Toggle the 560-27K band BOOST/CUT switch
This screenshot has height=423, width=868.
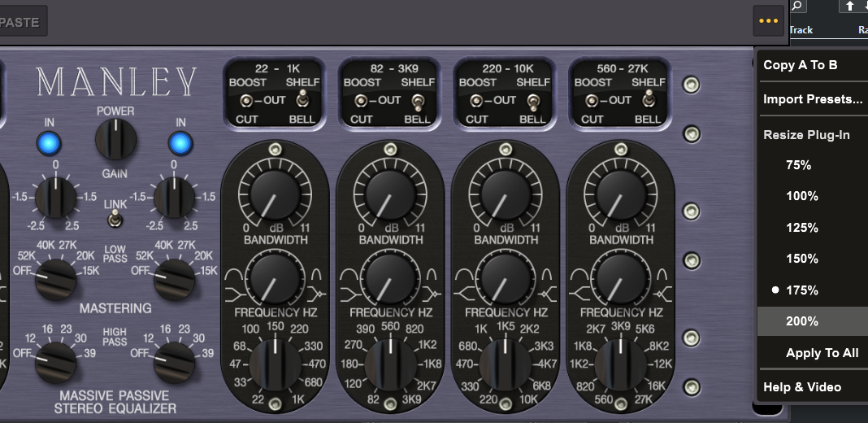click(x=592, y=101)
